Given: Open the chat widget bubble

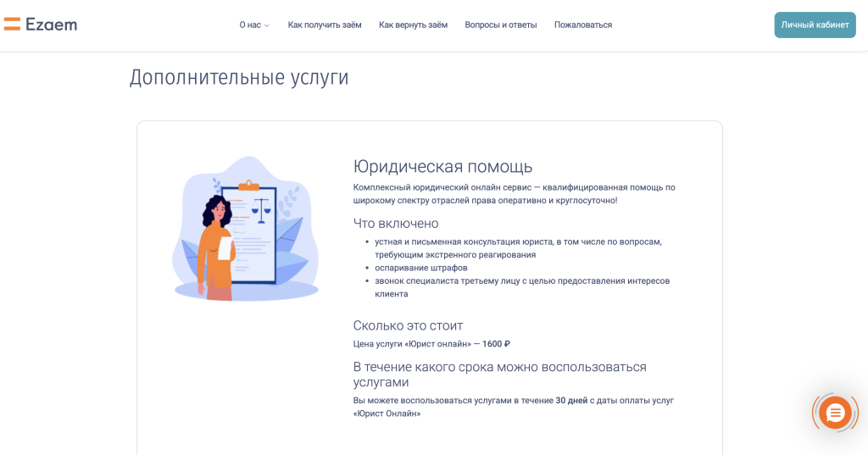Looking at the screenshot, I should pos(834,413).
